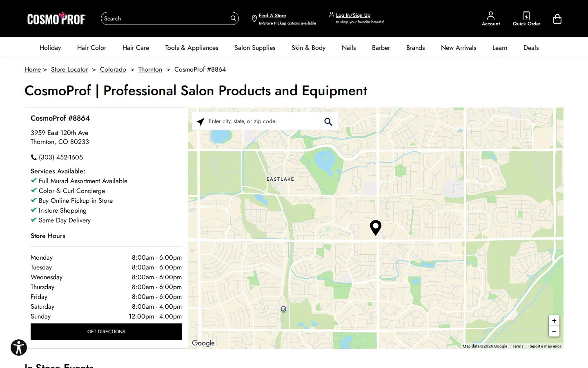588x368 pixels.
Task: Open the Holiday menu
Action: tap(50, 48)
